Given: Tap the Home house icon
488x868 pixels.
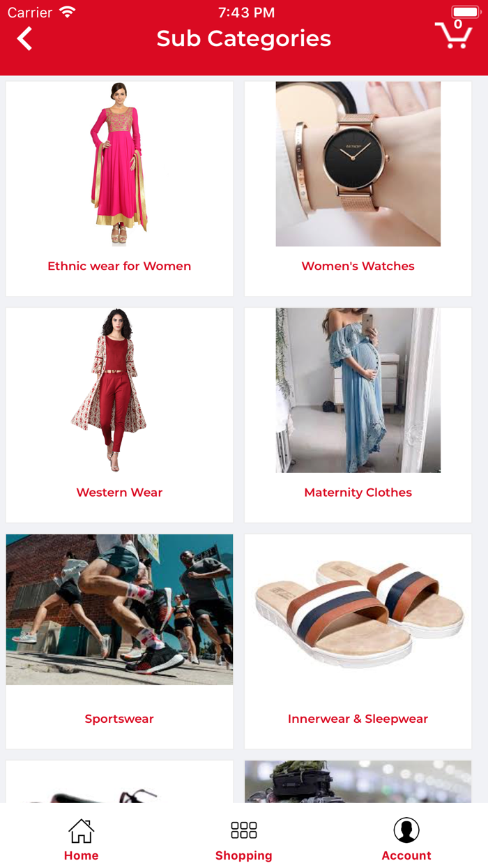Looking at the screenshot, I should (81, 831).
